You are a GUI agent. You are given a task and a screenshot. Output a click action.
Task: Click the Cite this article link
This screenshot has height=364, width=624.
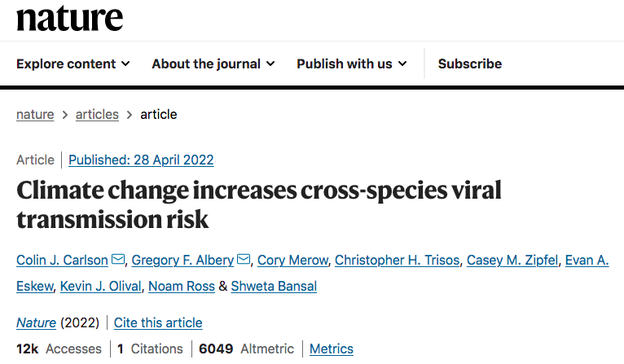158,322
